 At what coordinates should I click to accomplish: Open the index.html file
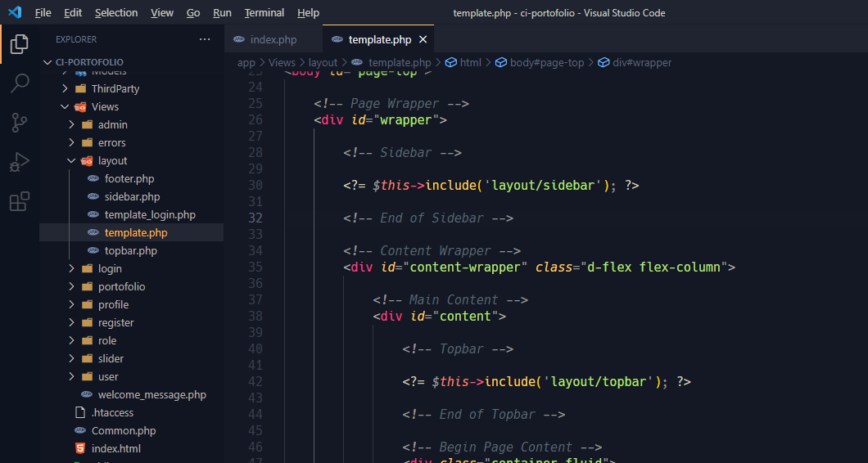click(x=115, y=448)
